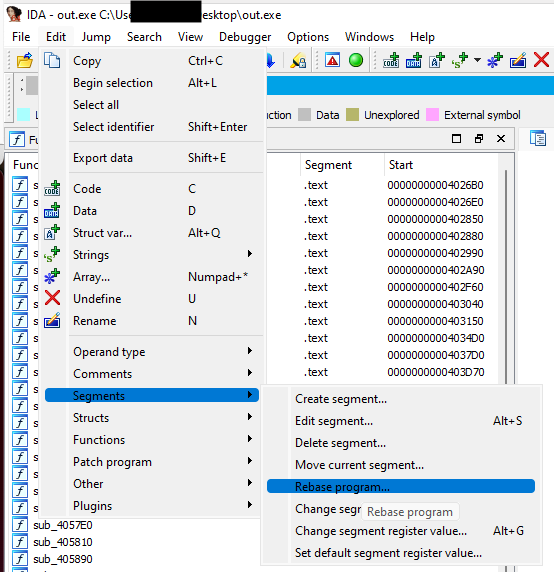Click the Functions list vertical scrollbar
Image resolution: width=554 pixels, height=572 pixels.
tap(506, 277)
